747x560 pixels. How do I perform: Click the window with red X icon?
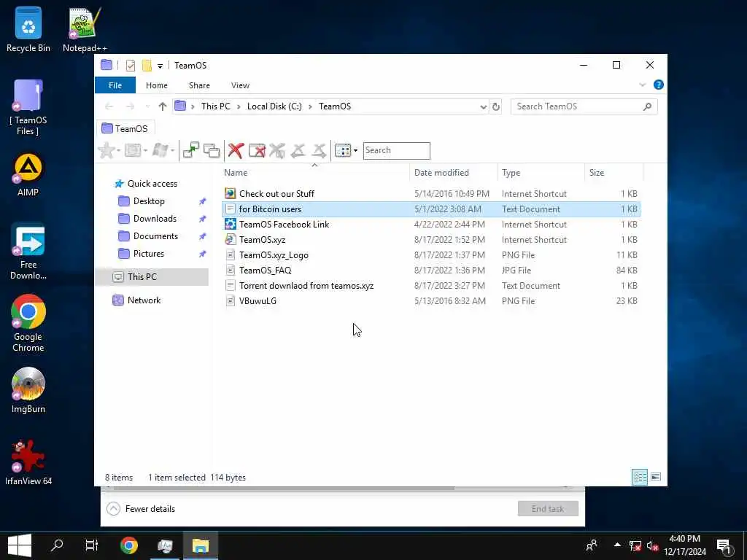coord(257,150)
